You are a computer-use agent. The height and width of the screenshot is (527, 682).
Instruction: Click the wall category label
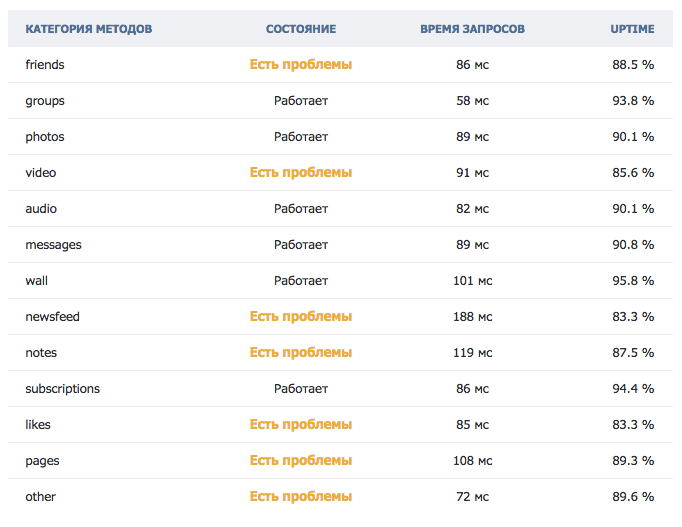point(36,281)
